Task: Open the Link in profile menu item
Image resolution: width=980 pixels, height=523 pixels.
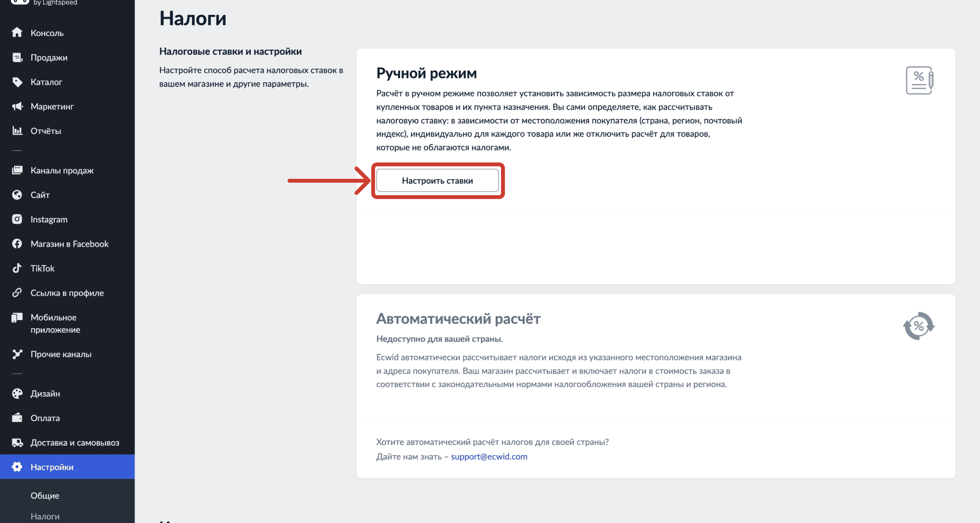Action: (x=67, y=293)
